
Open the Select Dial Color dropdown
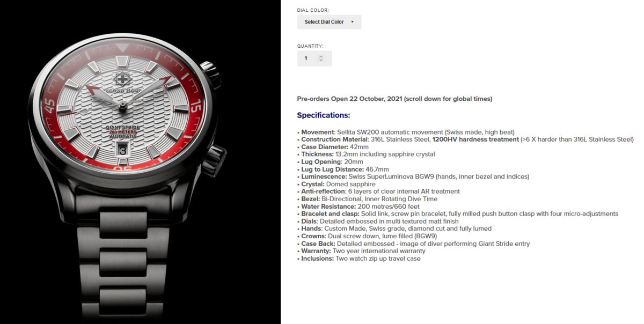click(x=329, y=22)
